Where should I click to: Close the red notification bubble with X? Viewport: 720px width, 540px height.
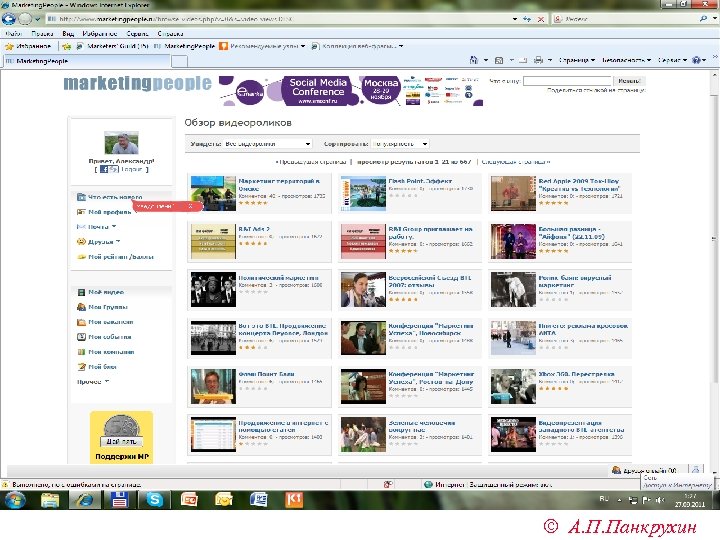pos(191,206)
